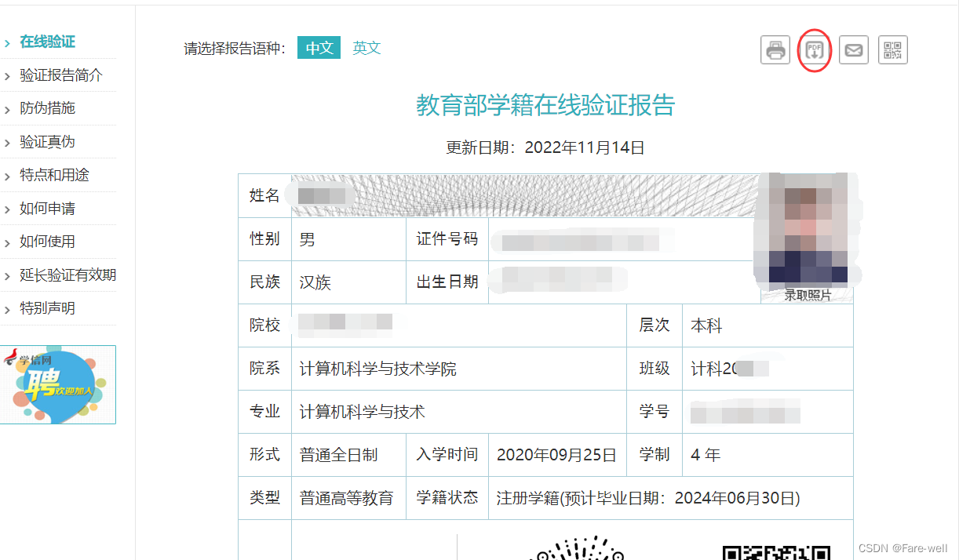
Task: Go to 防伪措施 section
Action: [x=47, y=108]
